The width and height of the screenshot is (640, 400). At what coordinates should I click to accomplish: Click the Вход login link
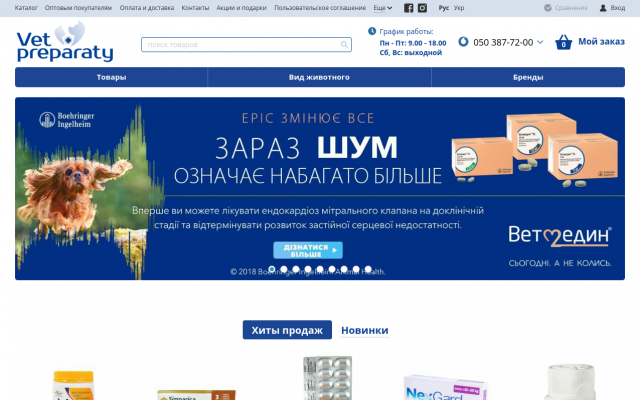click(x=618, y=8)
